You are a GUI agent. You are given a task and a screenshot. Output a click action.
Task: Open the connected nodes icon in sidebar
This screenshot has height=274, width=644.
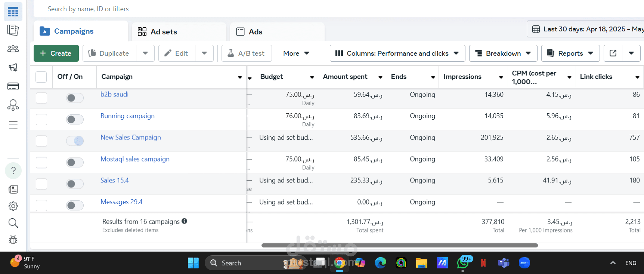click(x=13, y=105)
